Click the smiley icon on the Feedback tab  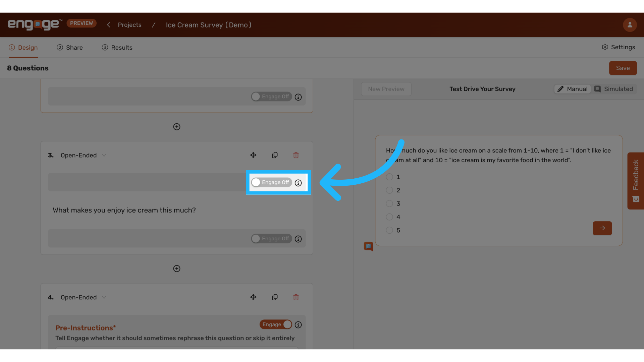(636, 199)
